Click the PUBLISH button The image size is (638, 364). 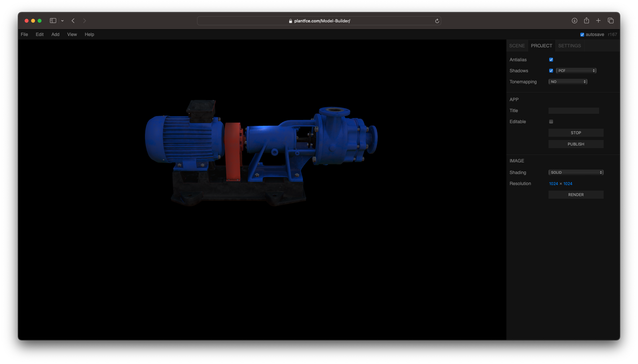(576, 144)
